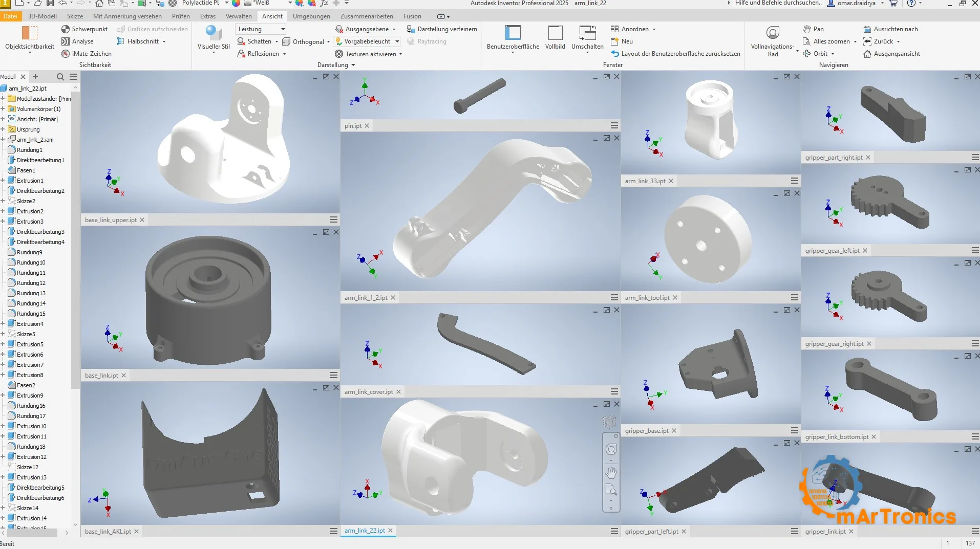Open the Prüfen ribbon tab
Viewport: 980px width, 549px height.
coord(181,16)
